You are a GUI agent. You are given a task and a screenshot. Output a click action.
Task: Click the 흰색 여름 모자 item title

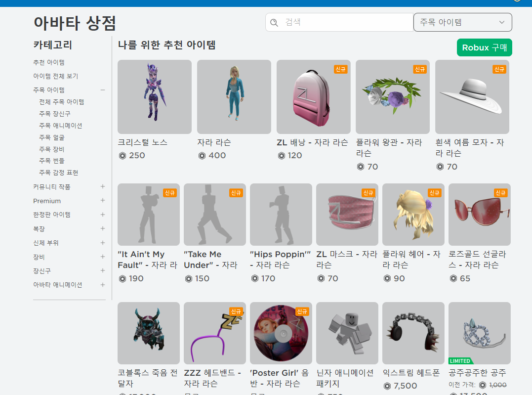470,148
